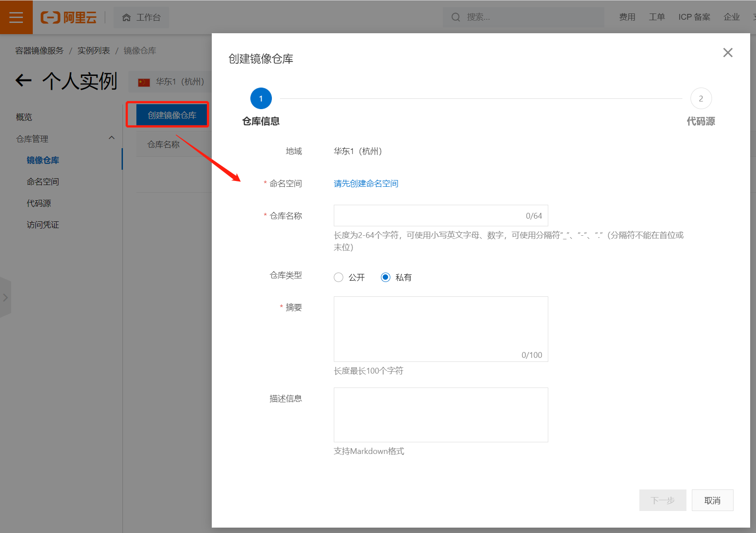Click the 长度最长100个字符 hint text
The image size is (756, 533).
[x=368, y=371]
